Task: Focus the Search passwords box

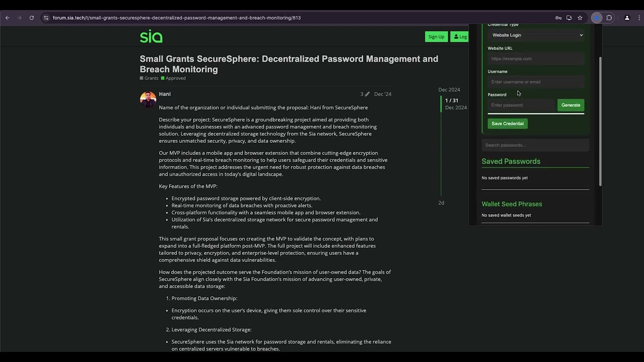Action: pos(535,145)
